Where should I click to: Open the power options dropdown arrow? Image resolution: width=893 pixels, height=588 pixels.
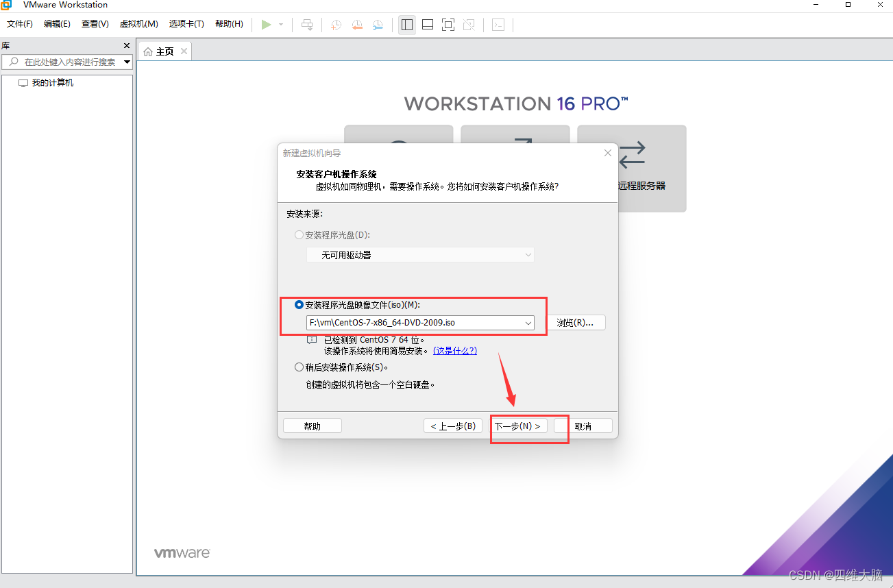point(281,25)
